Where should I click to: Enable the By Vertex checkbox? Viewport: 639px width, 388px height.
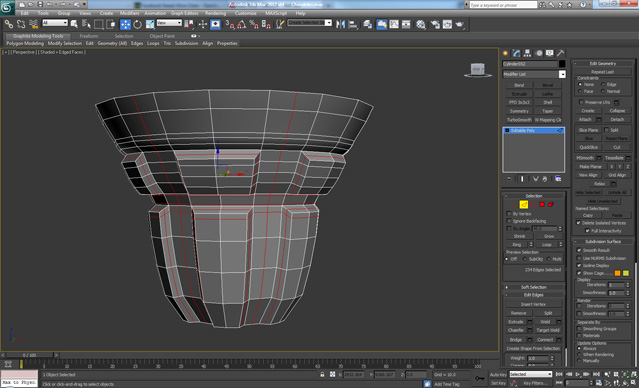(x=509, y=214)
